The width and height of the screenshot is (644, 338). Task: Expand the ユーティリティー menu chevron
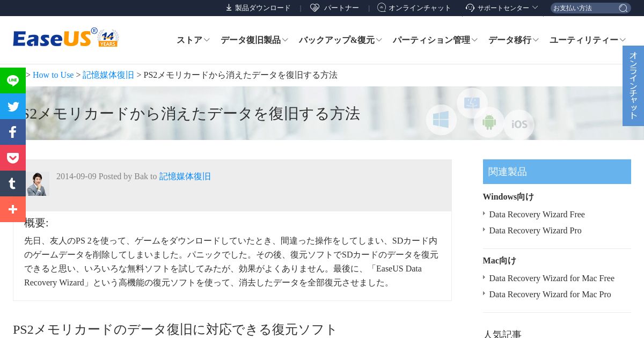point(623,40)
